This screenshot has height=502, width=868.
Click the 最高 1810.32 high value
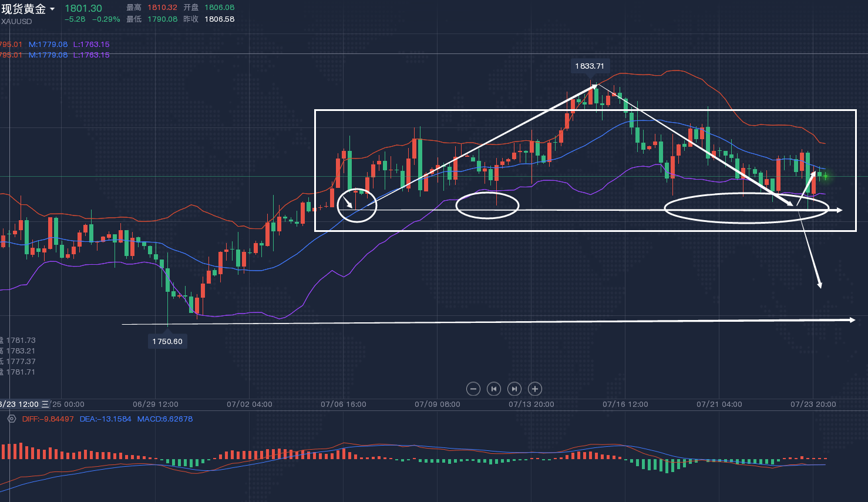(162, 8)
